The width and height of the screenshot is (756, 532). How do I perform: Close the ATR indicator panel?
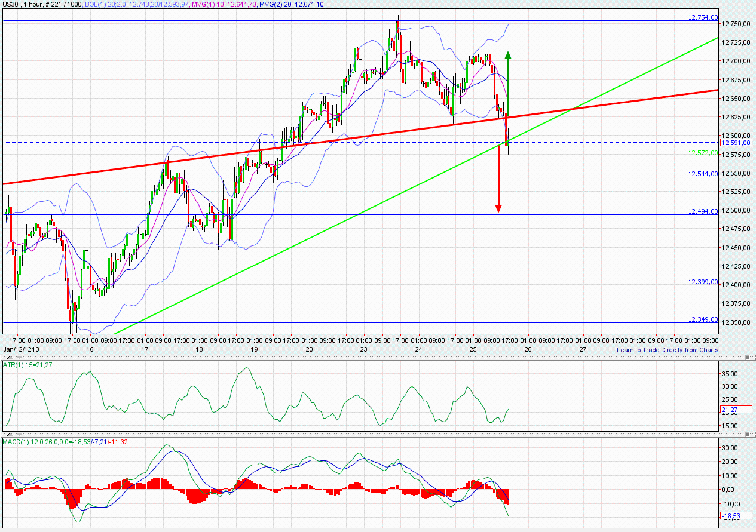coord(748,357)
